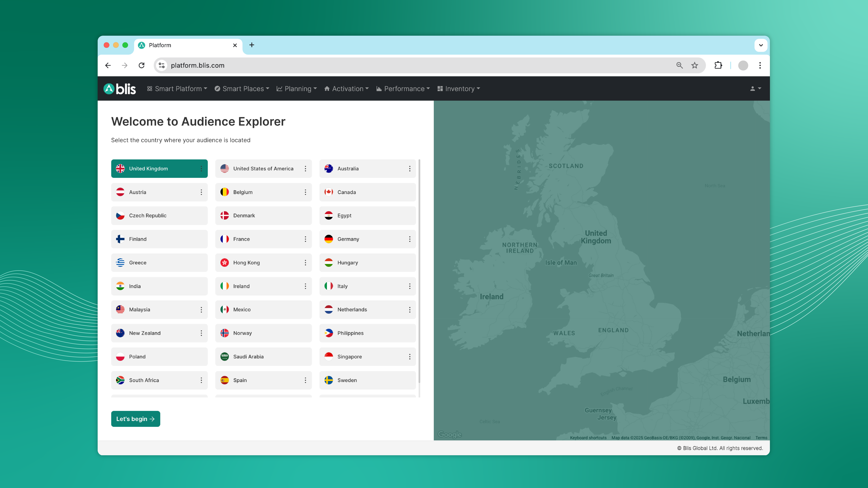The image size is (868, 488).
Task: Click the Blis logo
Action: [120, 89]
